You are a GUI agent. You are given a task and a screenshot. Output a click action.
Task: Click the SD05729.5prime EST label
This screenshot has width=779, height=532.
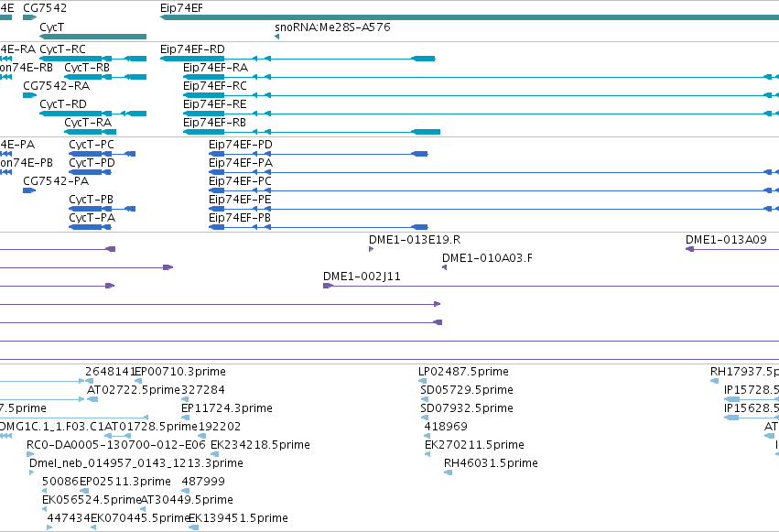point(467,390)
